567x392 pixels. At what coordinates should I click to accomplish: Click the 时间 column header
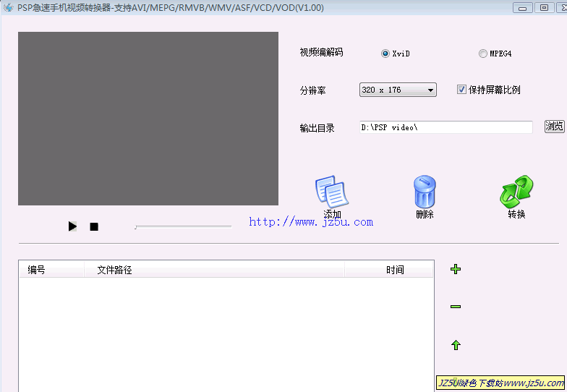(389, 270)
